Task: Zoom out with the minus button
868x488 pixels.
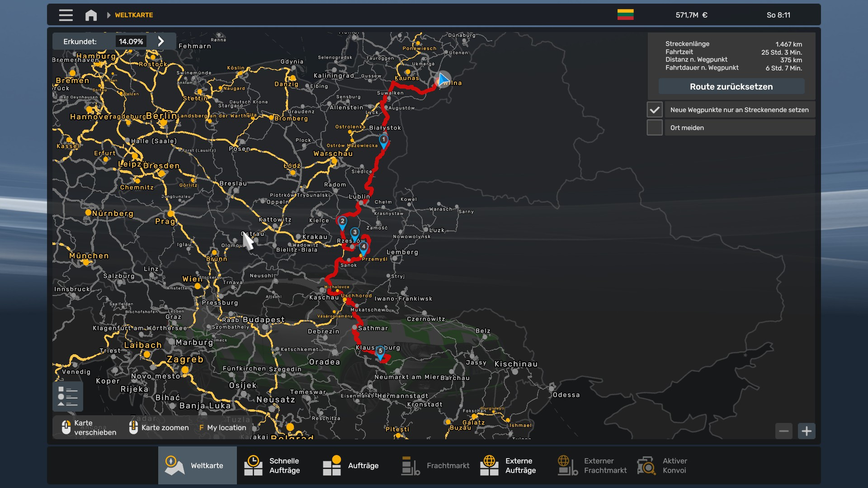Action: (x=784, y=431)
